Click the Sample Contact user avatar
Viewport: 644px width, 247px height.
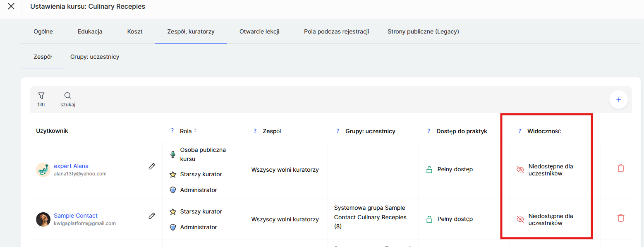[43, 219]
